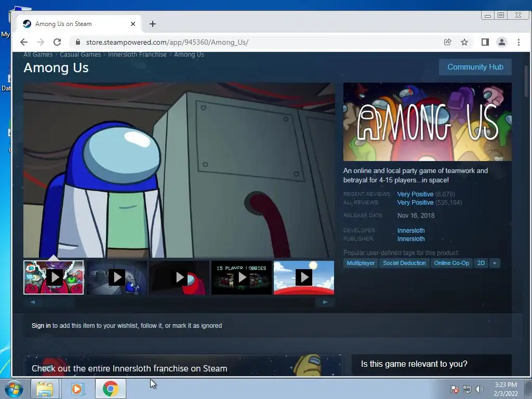Select the 2D tag

coord(481,263)
